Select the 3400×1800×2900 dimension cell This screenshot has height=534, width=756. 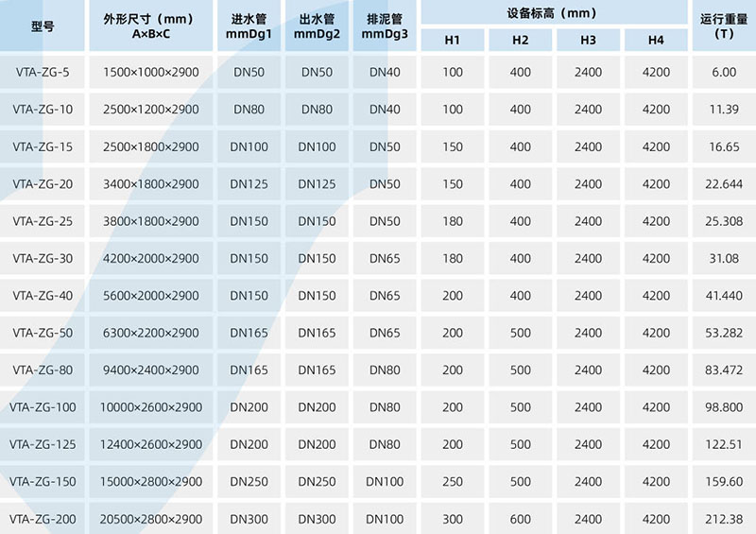pyautogui.click(x=151, y=184)
